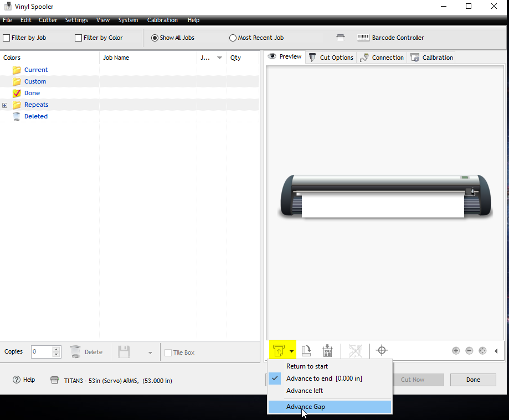Viewport: 509px width, 420px height.
Task: Select the Show All Jobs radio button
Action: click(155, 38)
